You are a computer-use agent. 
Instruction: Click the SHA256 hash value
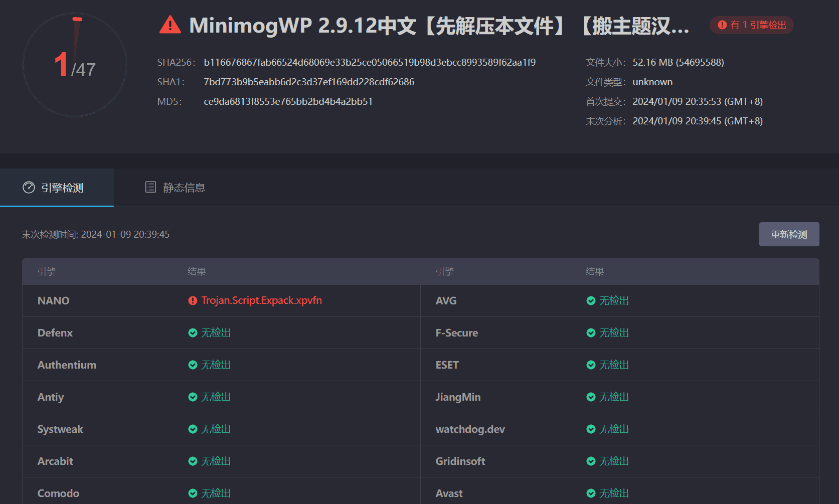pyautogui.click(x=370, y=62)
